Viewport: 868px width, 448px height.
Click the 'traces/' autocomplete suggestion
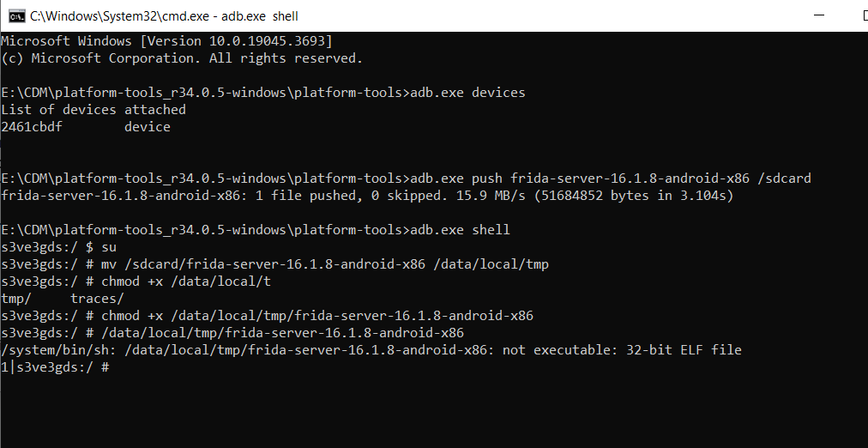(x=97, y=299)
